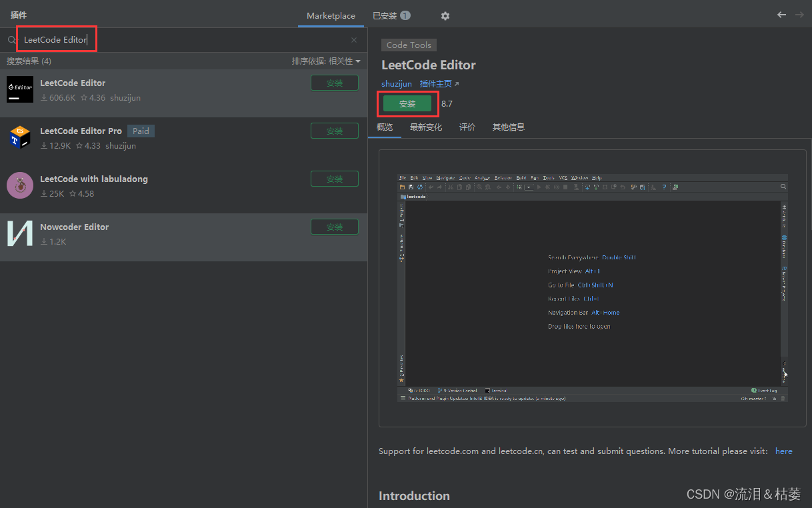The width and height of the screenshot is (812, 508).
Task: Open the 最新变化 tab
Action: pos(426,127)
